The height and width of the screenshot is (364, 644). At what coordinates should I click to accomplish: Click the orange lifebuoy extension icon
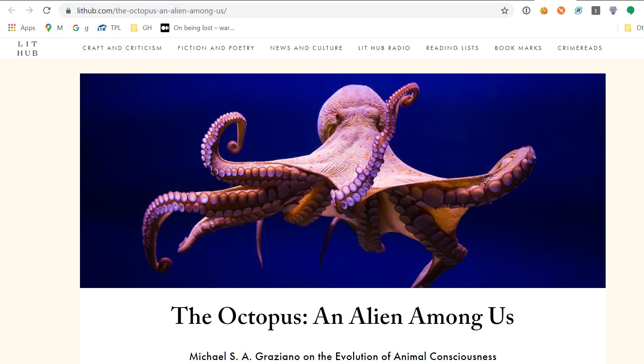click(x=561, y=10)
